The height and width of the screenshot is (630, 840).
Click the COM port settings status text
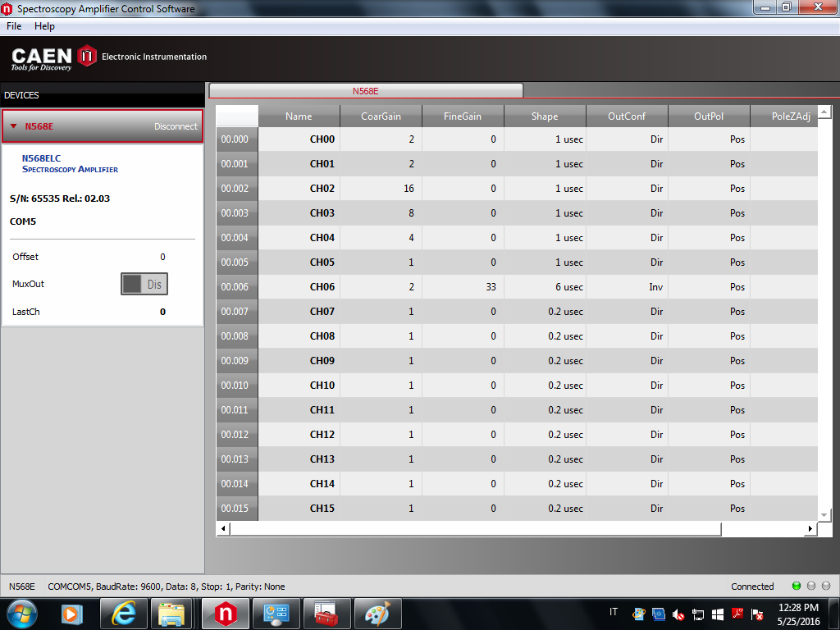tap(166, 587)
